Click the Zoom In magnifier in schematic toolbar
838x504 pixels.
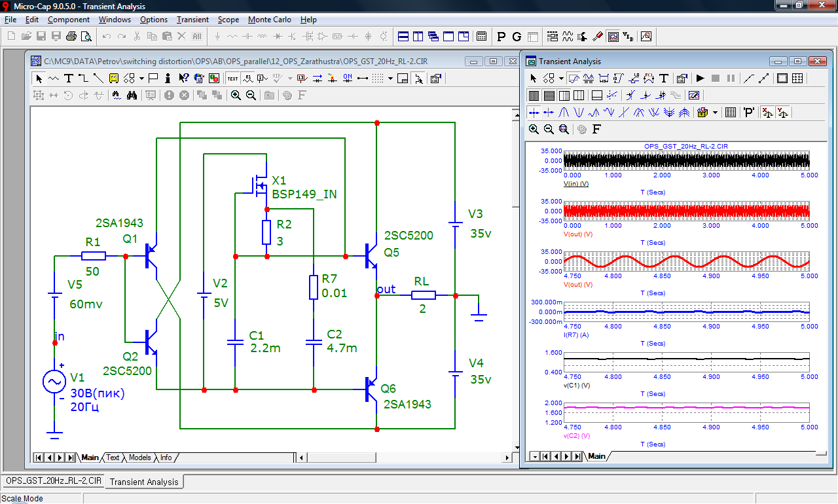[x=236, y=96]
